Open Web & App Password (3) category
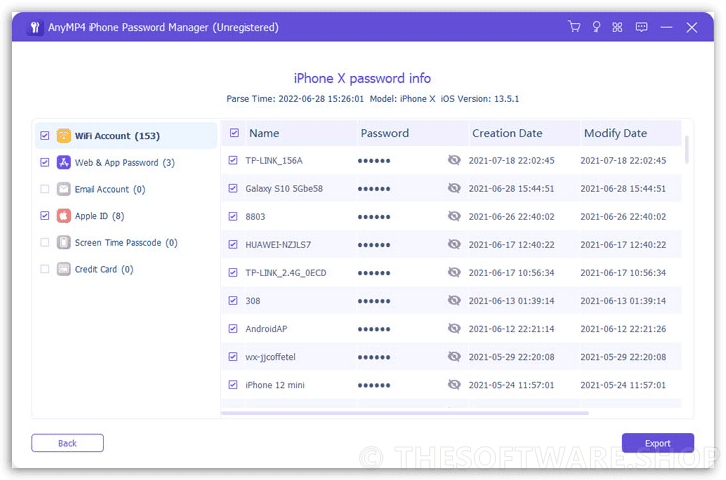The width and height of the screenshot is (726, 480). point(125,162)
